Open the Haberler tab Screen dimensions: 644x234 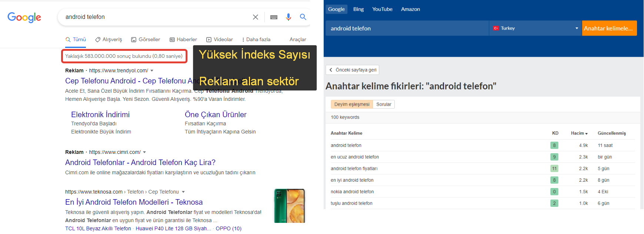coord(183,39)
